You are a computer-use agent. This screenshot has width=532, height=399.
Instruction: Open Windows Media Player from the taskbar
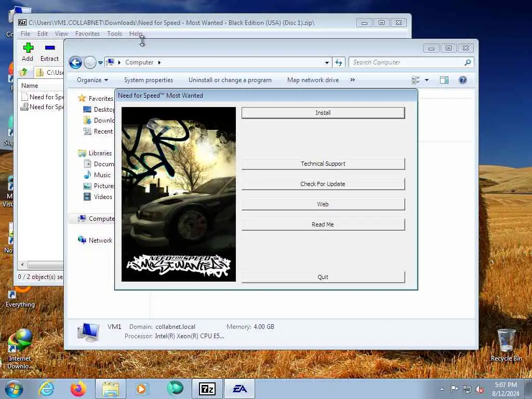coord(141,389)
